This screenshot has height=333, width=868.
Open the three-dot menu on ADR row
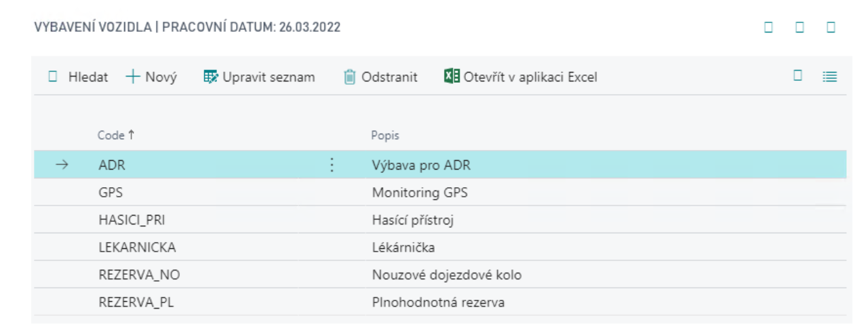(x=332, y=165)
